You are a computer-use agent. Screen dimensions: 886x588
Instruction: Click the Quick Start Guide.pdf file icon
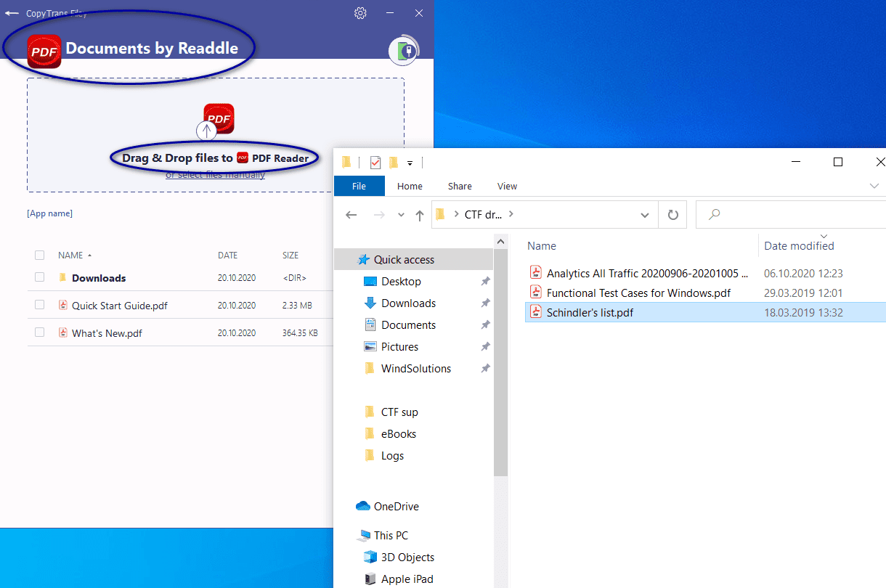(63, 306)
